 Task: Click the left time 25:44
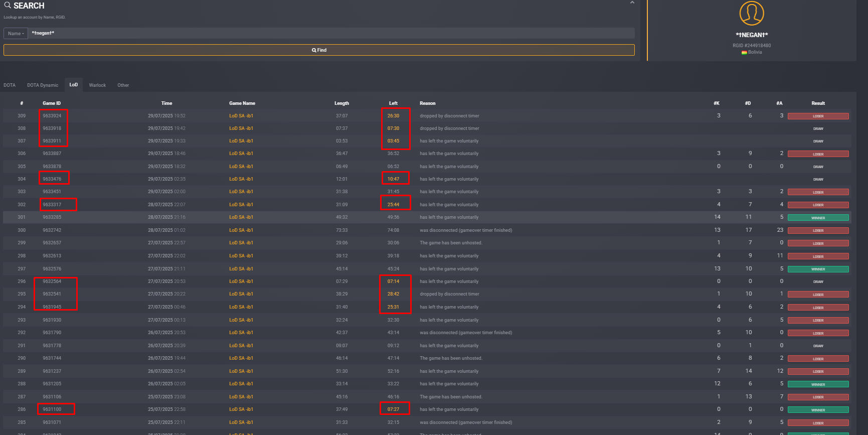coord(393,205)
